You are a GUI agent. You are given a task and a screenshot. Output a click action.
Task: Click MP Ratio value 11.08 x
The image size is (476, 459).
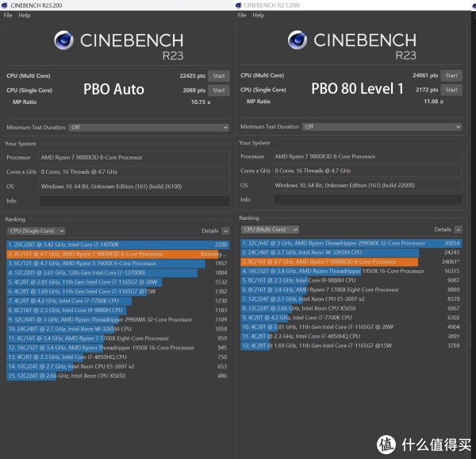(x=433, y=102)
